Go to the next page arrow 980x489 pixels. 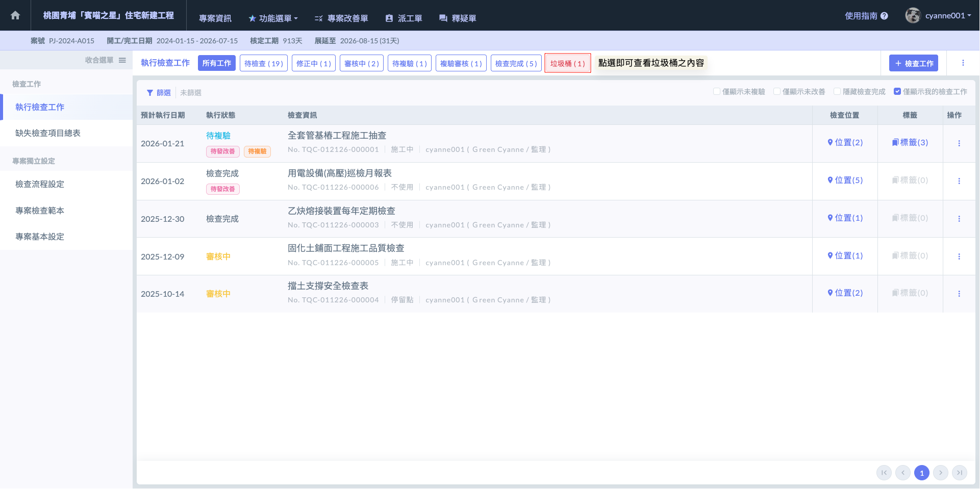(940, 473)
